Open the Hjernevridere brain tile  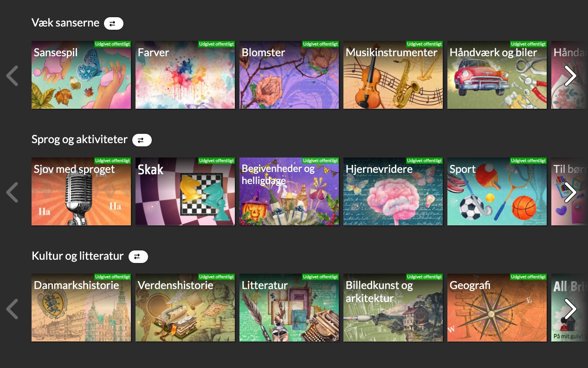[393, 191]
